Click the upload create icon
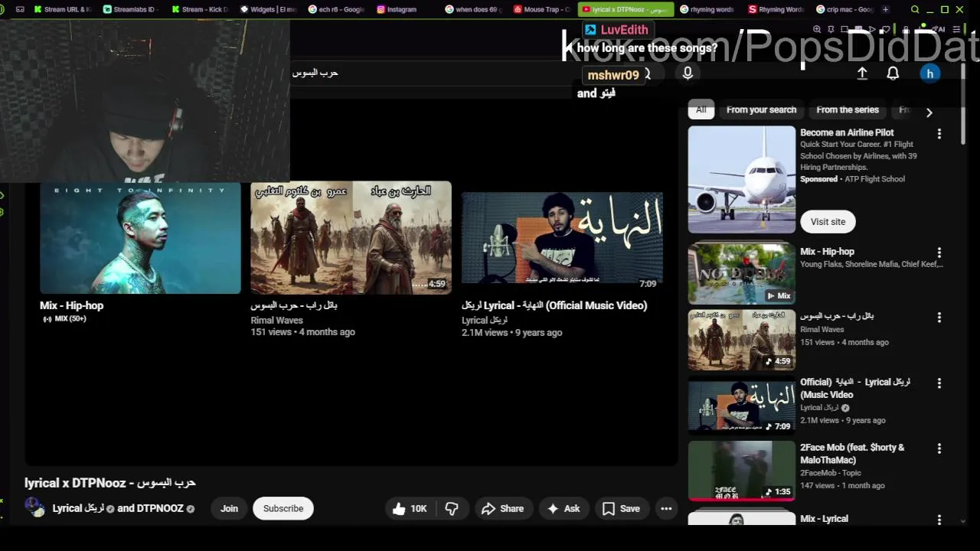The image size is (980, 551). coord(862,73)
